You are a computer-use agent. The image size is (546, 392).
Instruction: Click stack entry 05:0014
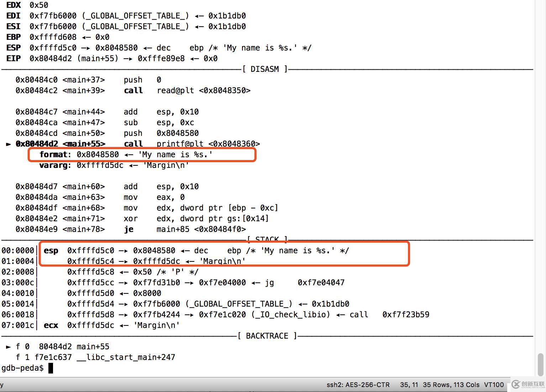175,304
